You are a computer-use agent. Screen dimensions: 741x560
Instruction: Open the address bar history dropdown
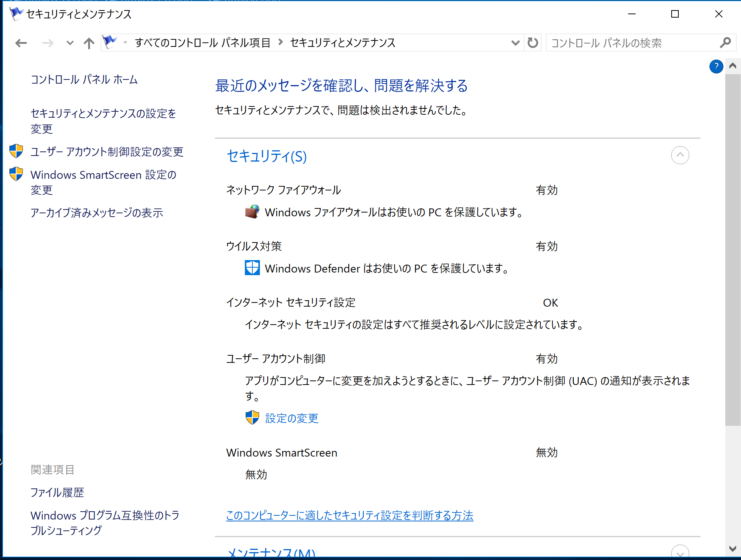(x=515, y=43)
